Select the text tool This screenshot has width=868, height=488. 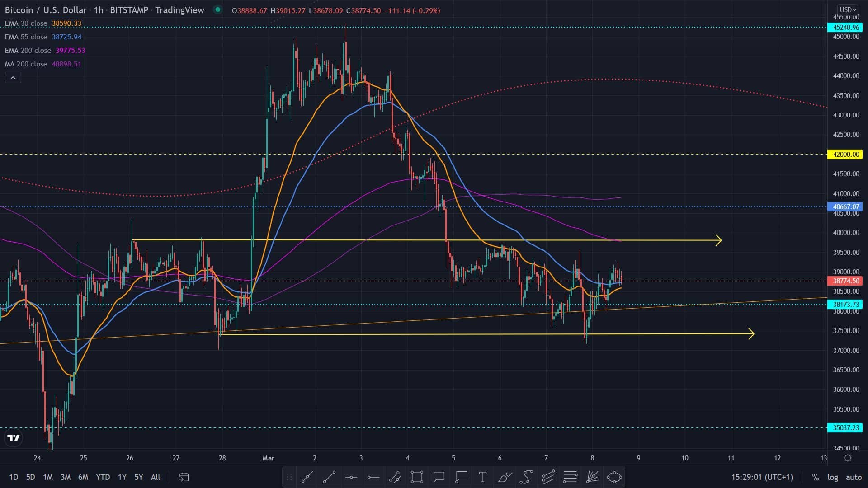(x=483, y=477)
